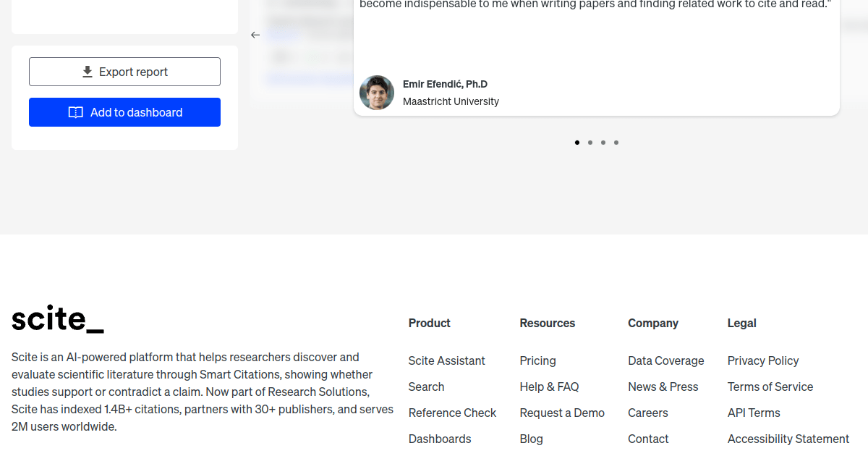
Task: Open the Scite Assistant footer link
Action: 446,360
